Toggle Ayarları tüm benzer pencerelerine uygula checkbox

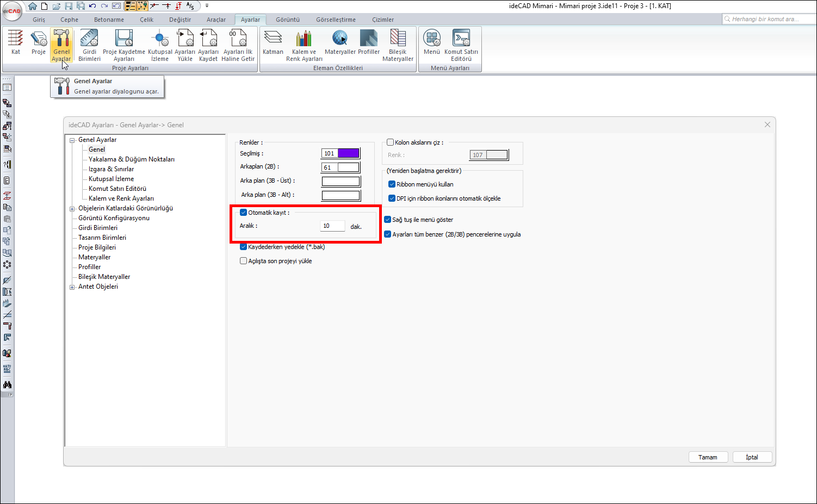pos(388,234)
